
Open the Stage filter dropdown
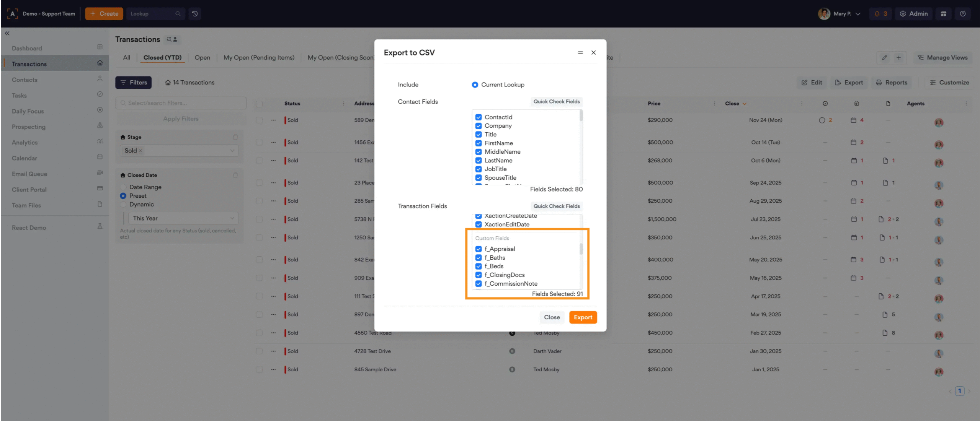pyautogui.click(x=232, y=151)
